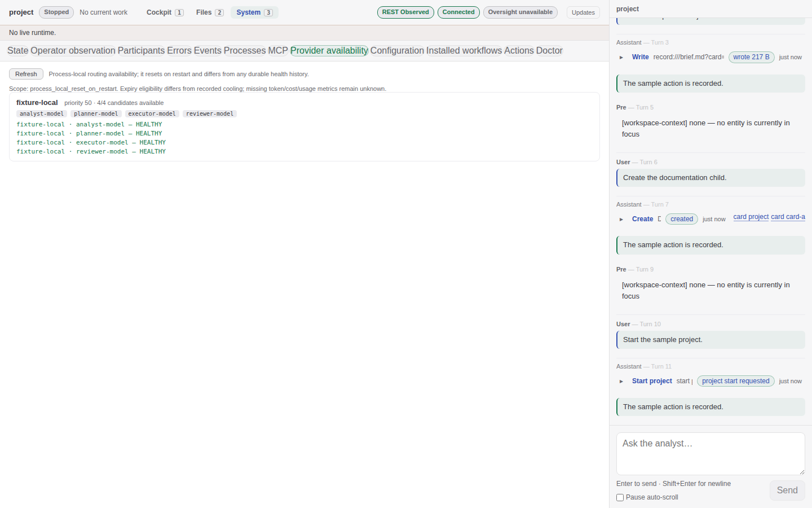Click the executor-model chip
This screenshot has width=812, height=508.
click(x=152, y=114)
